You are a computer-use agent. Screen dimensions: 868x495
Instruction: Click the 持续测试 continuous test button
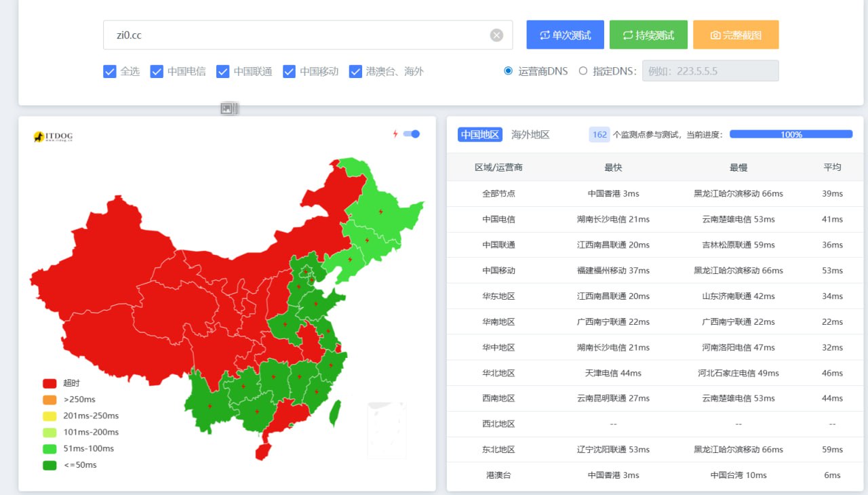pos(648,35)
